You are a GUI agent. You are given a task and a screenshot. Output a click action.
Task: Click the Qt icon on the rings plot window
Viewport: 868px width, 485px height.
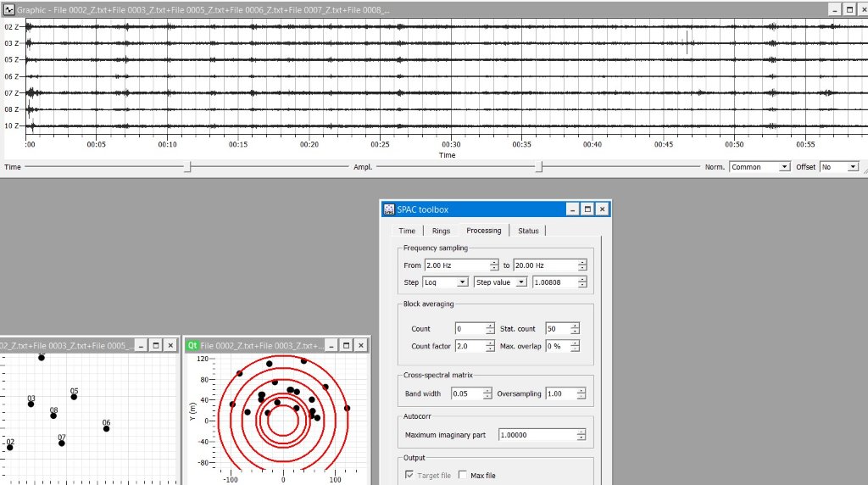[x=192, y=345]
